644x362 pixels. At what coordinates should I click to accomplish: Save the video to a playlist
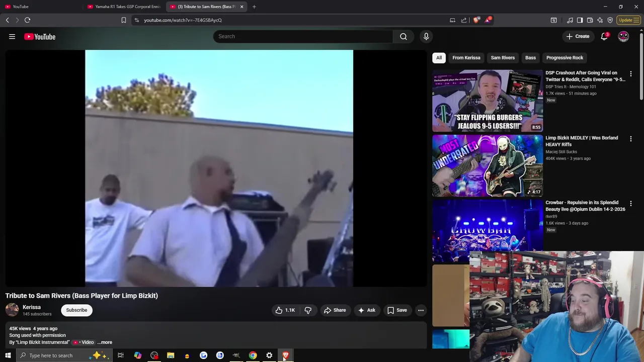[x=397, y=310]
